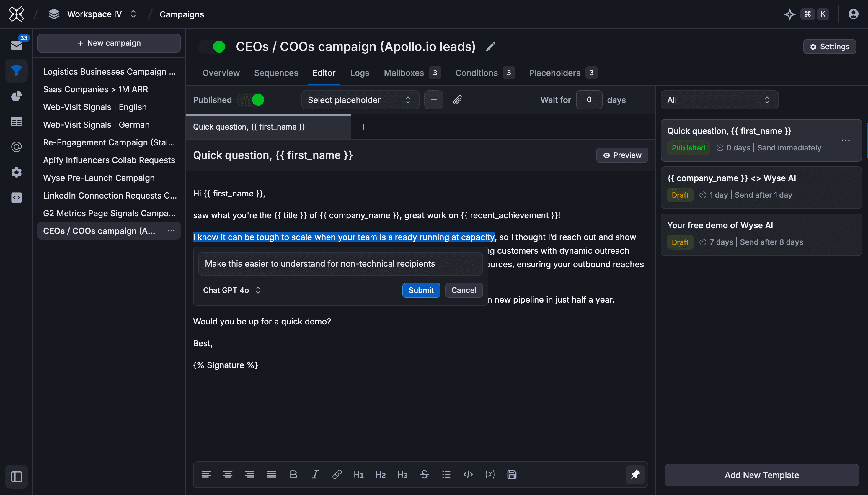Edit campaign name with pencil icon
Image resolution: width=868 pixels, height=495 pixels.
pyautogui.click(x=490, y=47)
